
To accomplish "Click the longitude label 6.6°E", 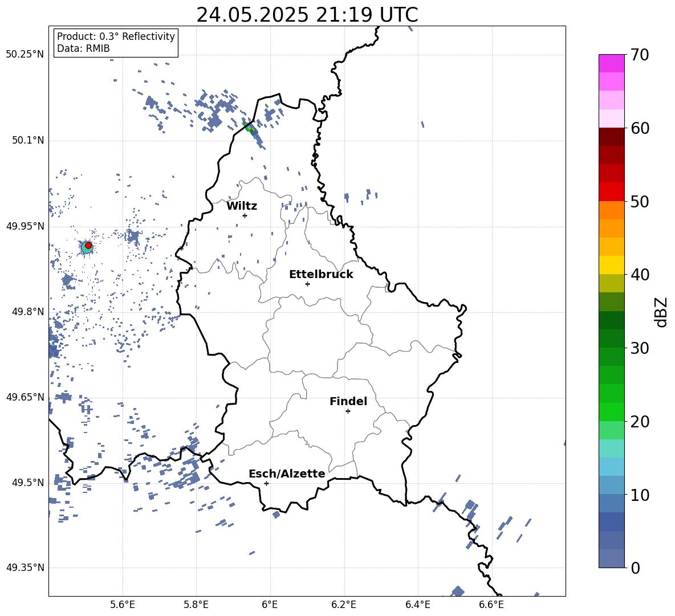I will click(x=491, y=605).
